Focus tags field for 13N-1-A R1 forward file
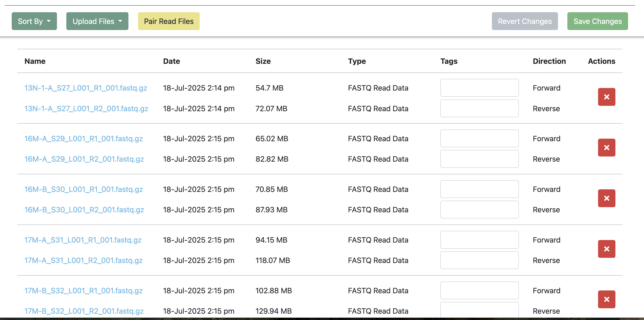Screen dimensions: 644x320 479,88
